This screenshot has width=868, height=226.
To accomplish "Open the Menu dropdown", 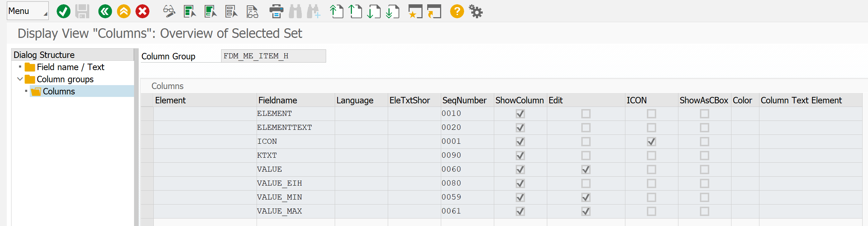I will 28,11.
